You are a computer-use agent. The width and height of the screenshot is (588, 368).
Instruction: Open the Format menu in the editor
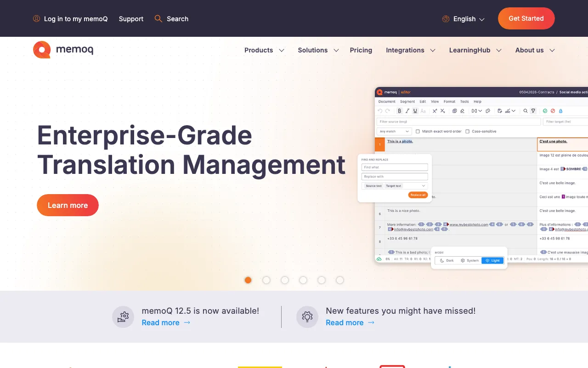click(450, 102)
